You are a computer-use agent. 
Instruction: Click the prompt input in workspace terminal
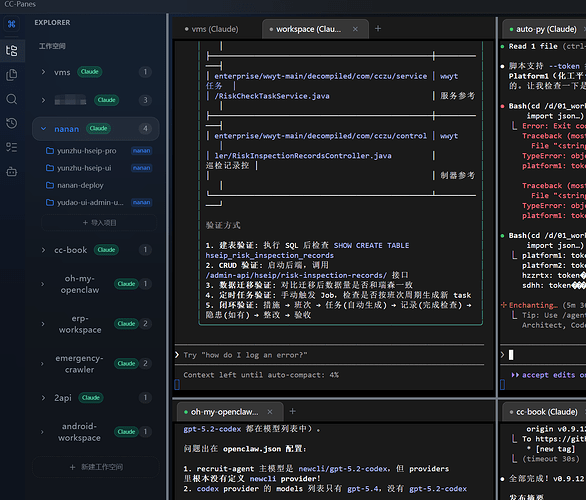pyautogui.click(x=332, y=355)
